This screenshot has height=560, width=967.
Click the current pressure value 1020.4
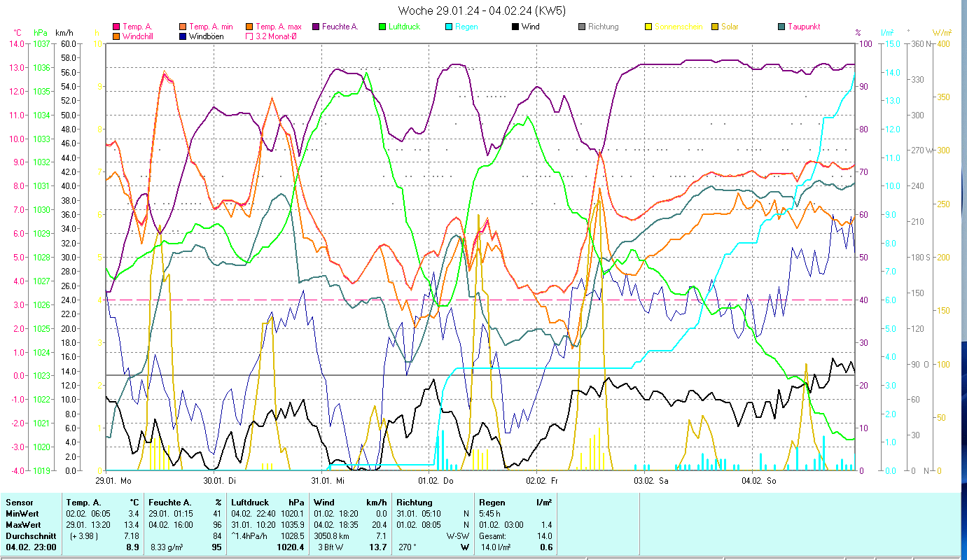pos(291,547)
